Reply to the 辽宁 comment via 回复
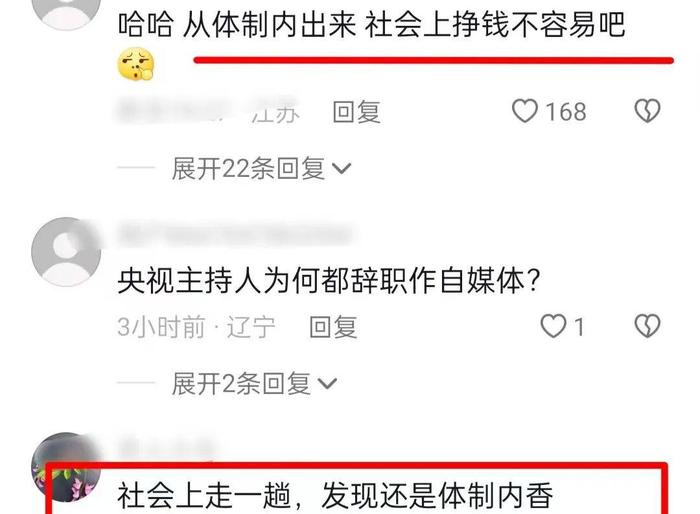The image size is (700, 514). point(333,327)
